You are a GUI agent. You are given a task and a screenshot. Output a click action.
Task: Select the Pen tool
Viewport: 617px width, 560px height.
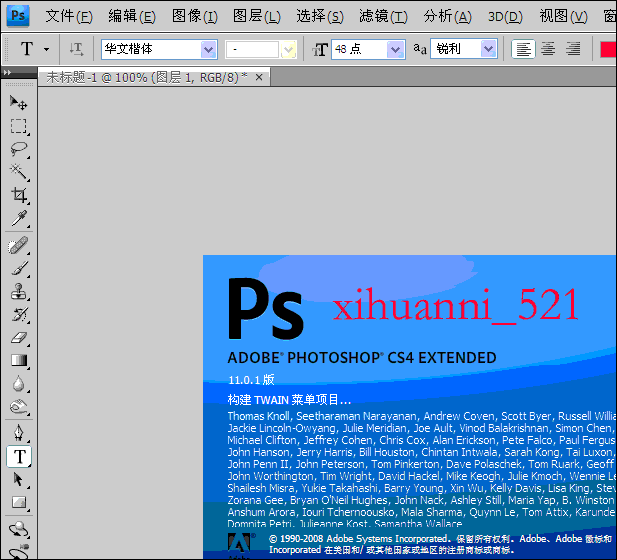[x=18, y=433]
